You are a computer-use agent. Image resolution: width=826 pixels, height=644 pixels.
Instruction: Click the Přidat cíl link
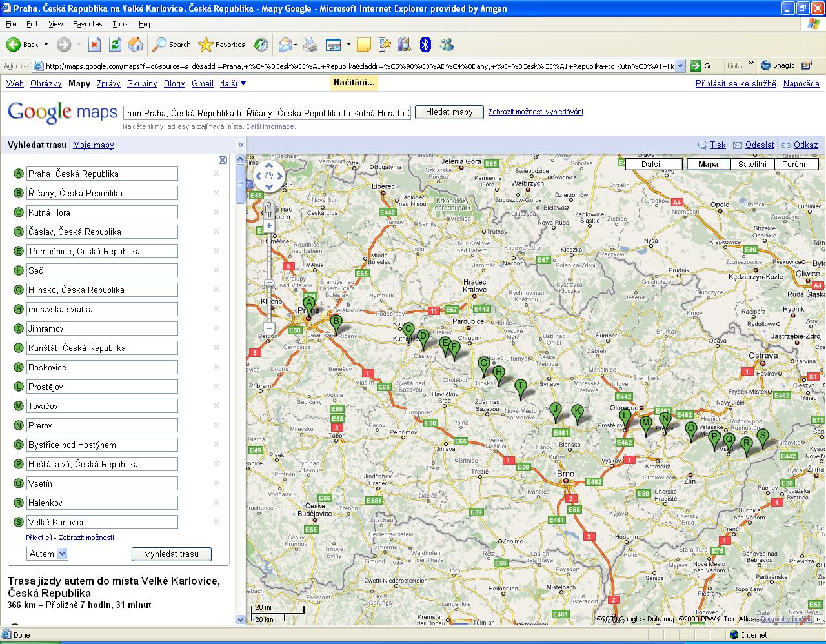pyautogui.click(x=39, y=538)
